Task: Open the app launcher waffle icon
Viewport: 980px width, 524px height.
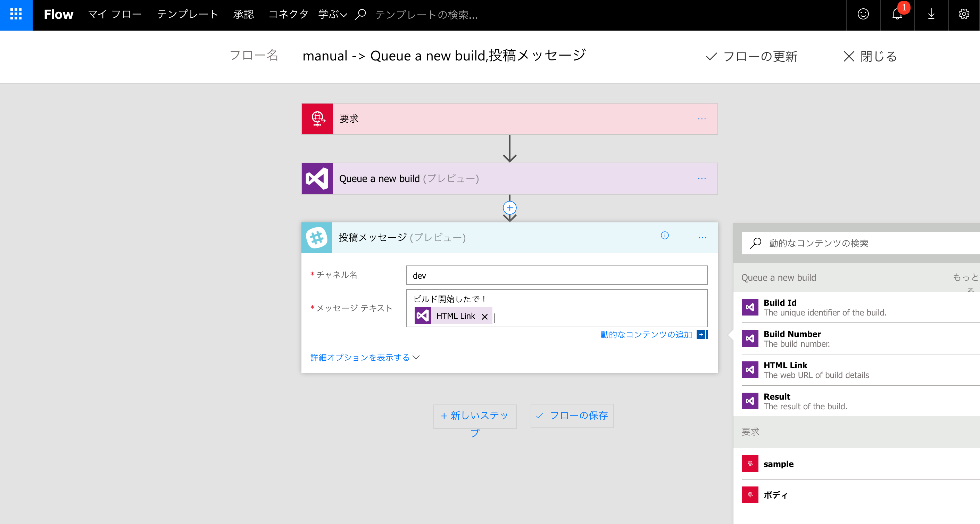Action: pos(16,15)
